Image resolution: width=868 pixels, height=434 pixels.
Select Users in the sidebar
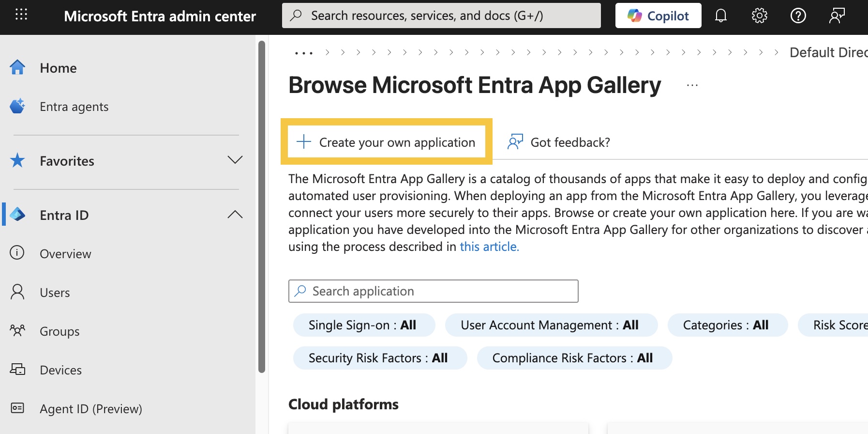55,293
